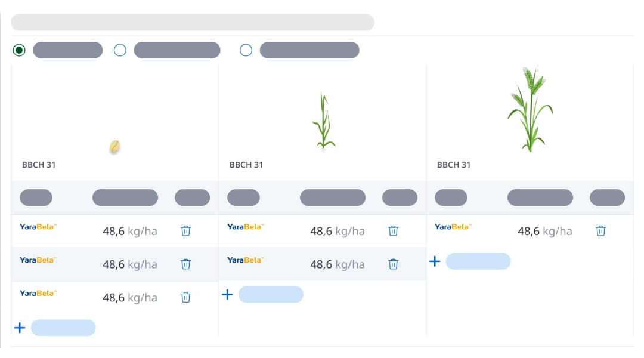The image size is (644, 358).
Task: Delete the first YaraBela entry in the middle column
Action: [x=393, y=230]
